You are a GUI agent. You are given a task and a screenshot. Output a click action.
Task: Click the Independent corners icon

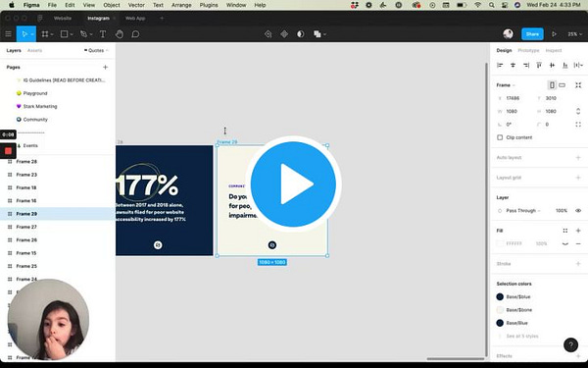[x=578, y=125]
